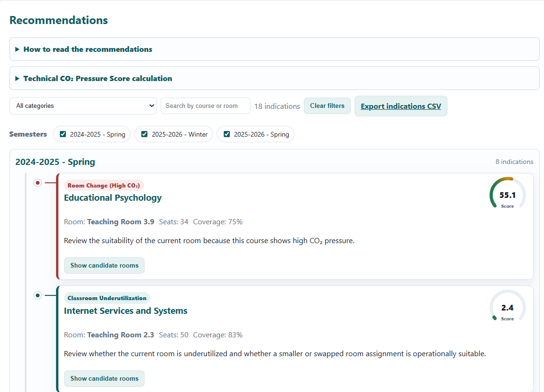
Task: Uncheck the 2025-2026 - Spring semester
Action: coord(227,134)
